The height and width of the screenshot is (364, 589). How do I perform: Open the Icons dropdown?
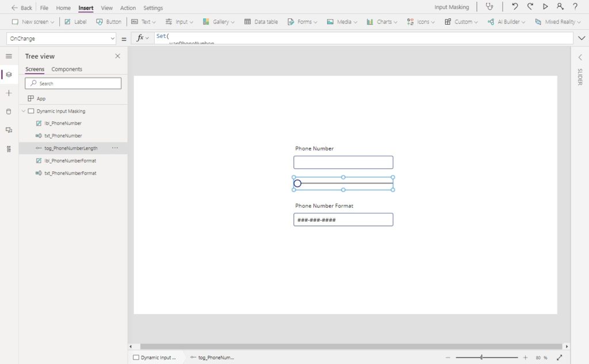tap(420, 22)
